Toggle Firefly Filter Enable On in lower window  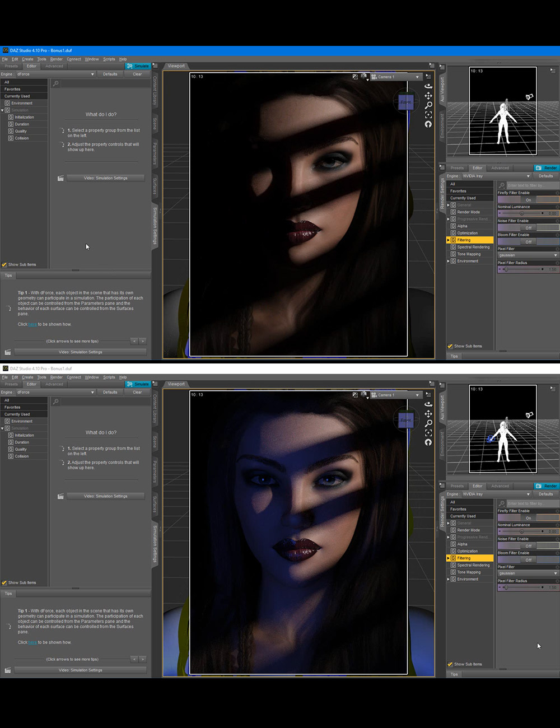tap(528, 518)
